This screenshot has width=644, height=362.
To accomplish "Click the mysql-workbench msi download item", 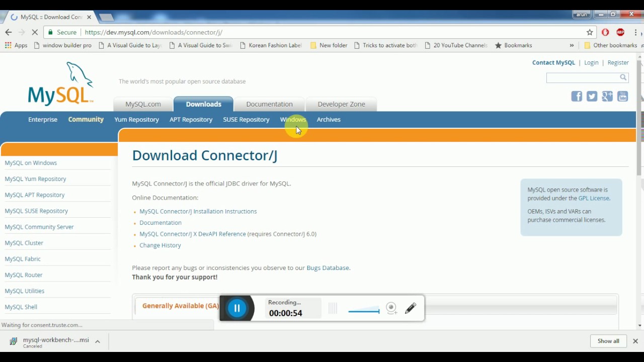I will point(49,342).
